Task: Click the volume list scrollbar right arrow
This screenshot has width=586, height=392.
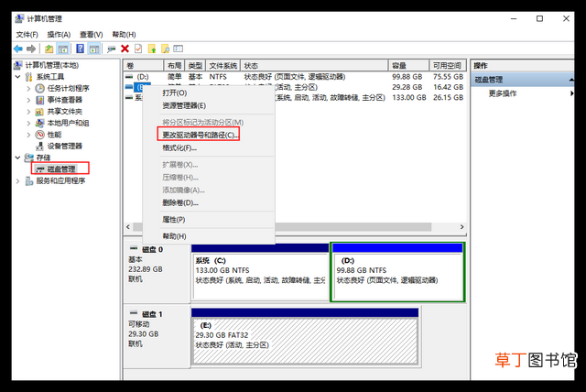Action: [461, 227]
